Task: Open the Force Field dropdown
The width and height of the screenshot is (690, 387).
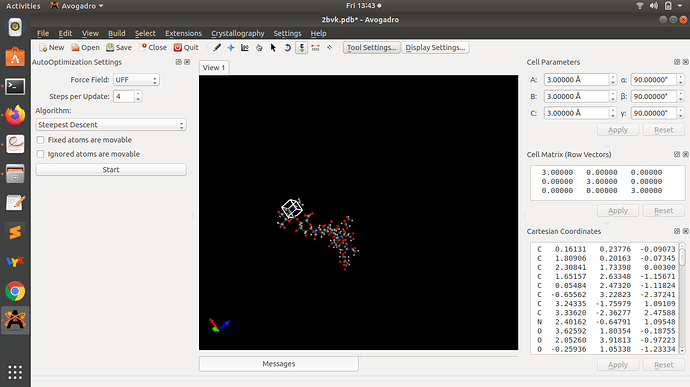Action: click(x=136, y=80)
